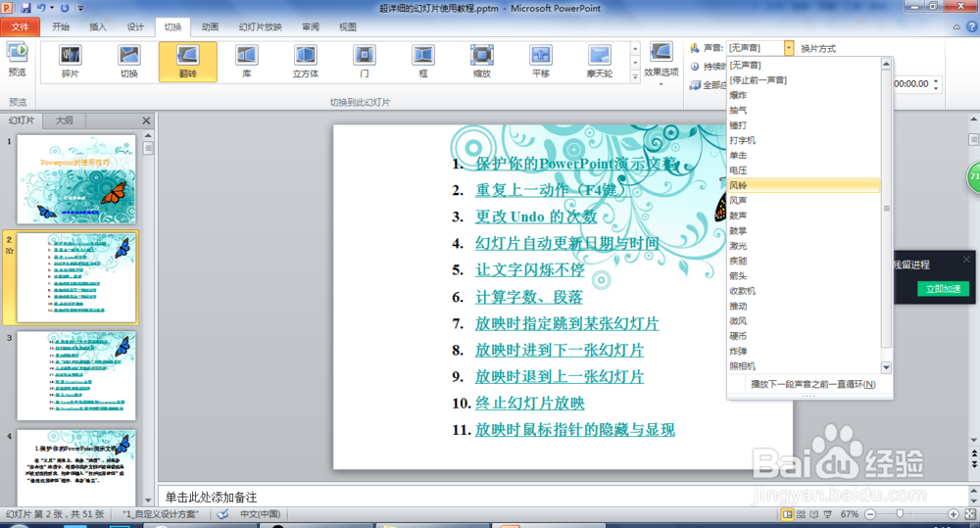Apply the 库 gallery transition
Screen dimensions: 980x528
[246, 62]
